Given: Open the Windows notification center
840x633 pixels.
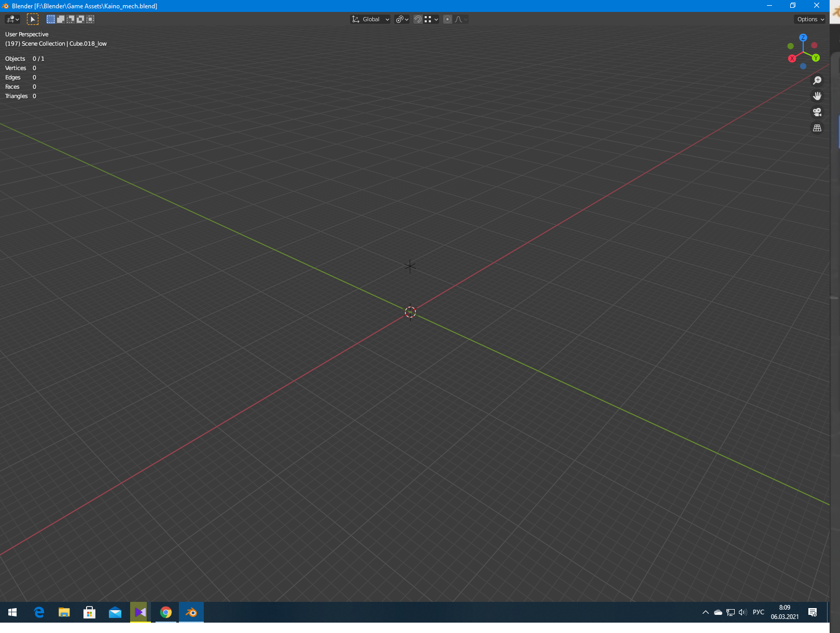Looking at the screenshot, I should point(813,612).
